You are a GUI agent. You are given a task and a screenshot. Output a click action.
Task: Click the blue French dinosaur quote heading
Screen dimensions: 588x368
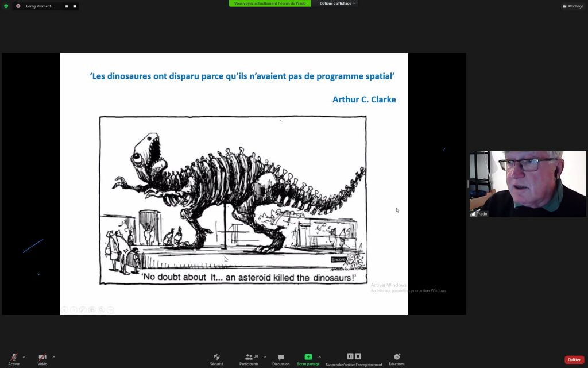tap(242, 76)
